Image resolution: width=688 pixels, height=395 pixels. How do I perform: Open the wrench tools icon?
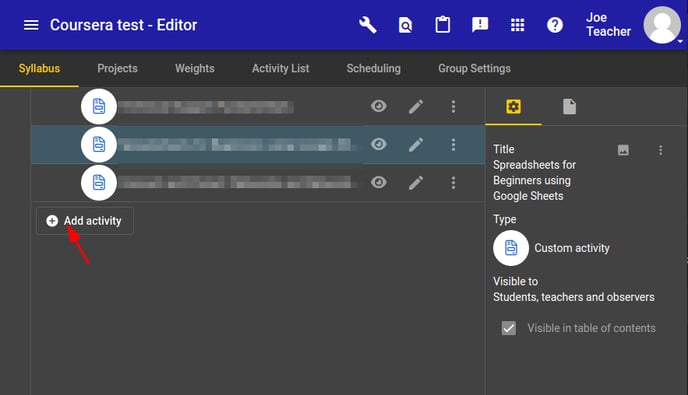[x=368, y=25]
